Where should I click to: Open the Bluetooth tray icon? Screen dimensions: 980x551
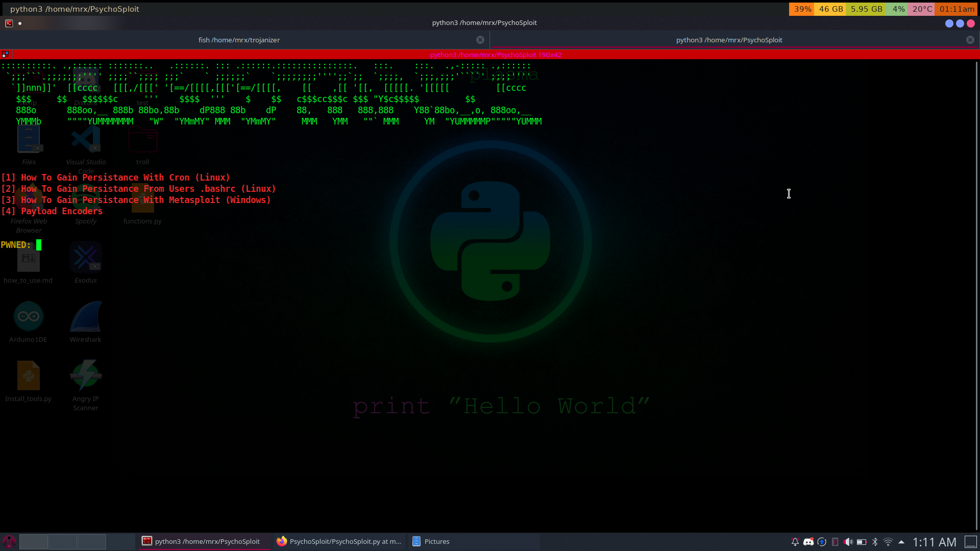point(874,542)
